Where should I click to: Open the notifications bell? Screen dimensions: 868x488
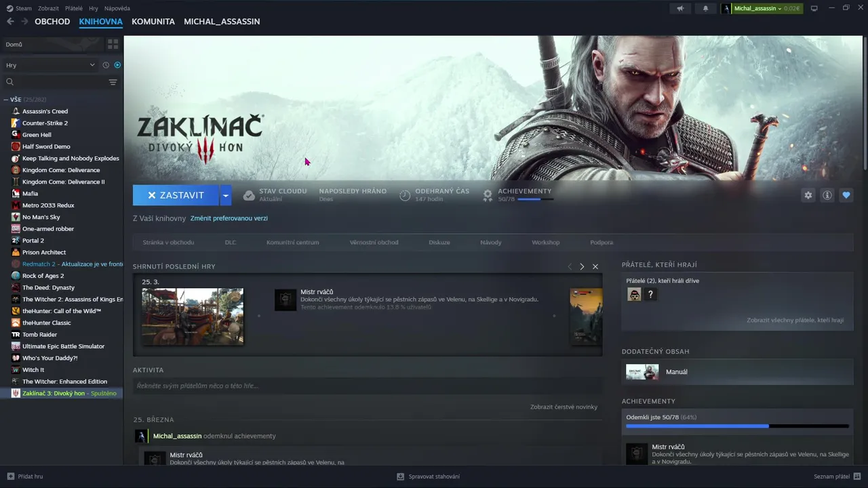[705, 8]
